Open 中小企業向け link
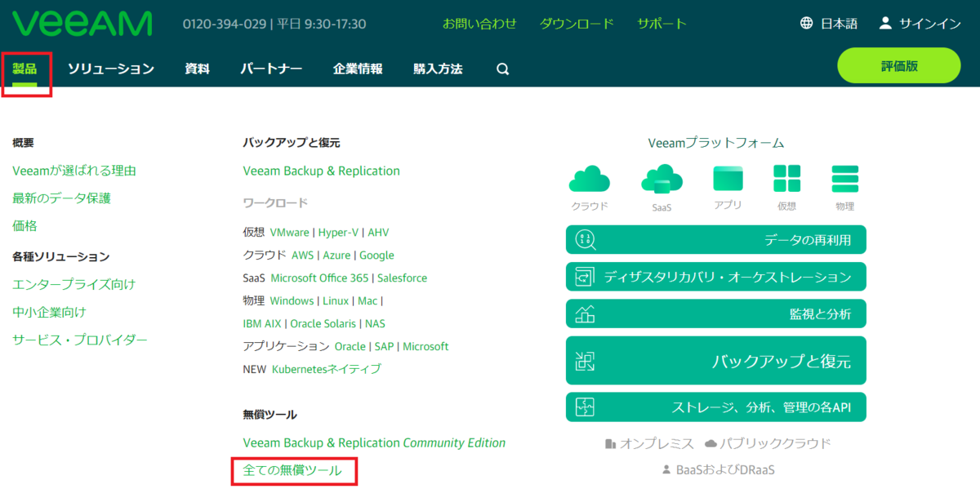 [x=49, y=312]
